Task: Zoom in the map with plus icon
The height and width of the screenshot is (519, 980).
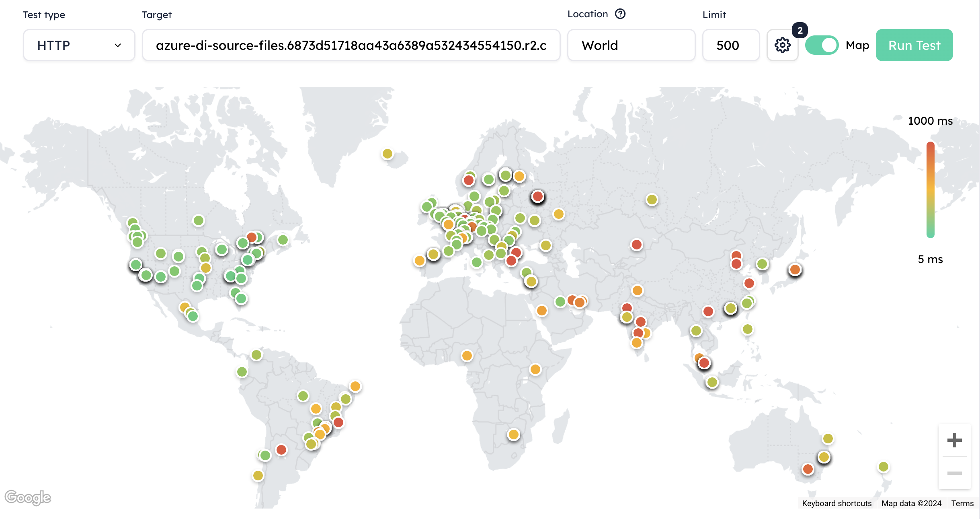Action: [954, 440]
